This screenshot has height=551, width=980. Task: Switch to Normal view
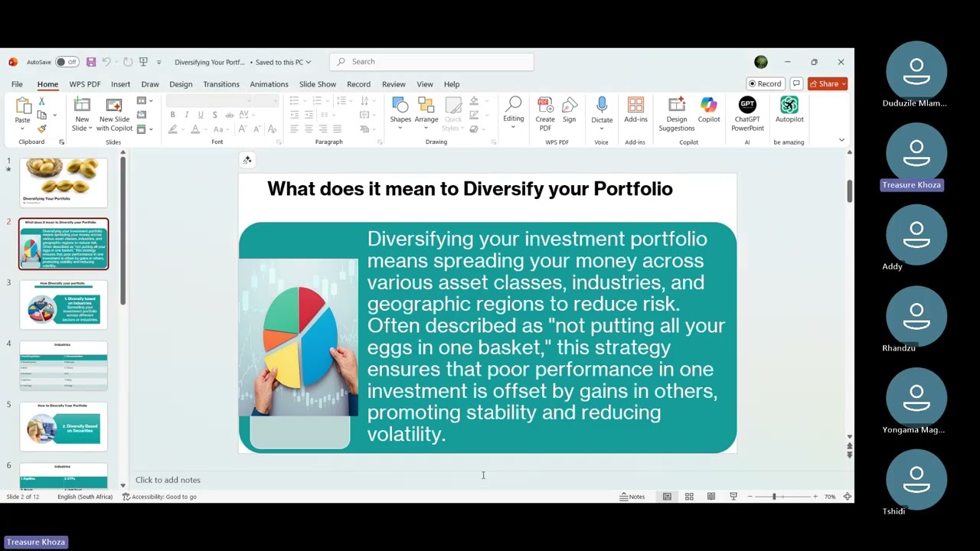point(667,497)
